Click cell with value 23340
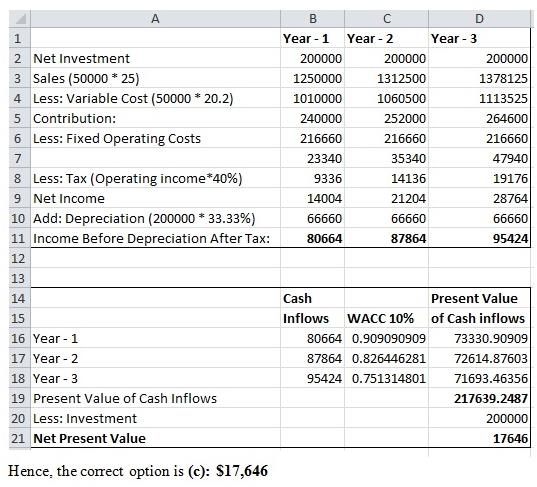Screen dimensions: 537x487 (312, 158)
